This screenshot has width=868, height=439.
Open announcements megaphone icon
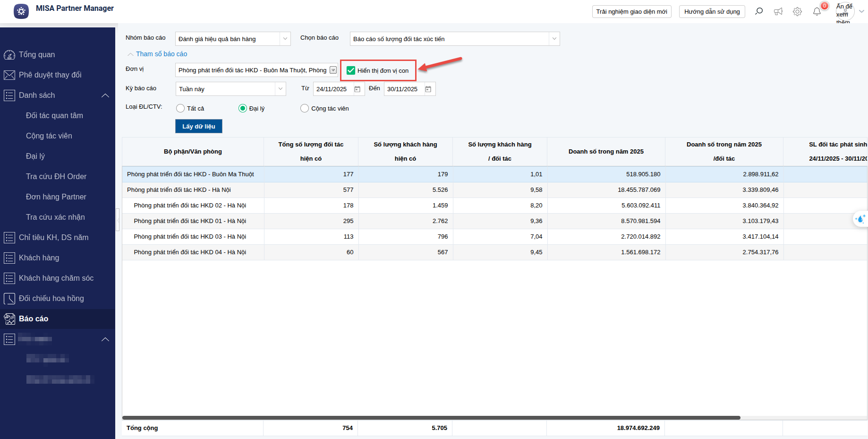[778, 11]
